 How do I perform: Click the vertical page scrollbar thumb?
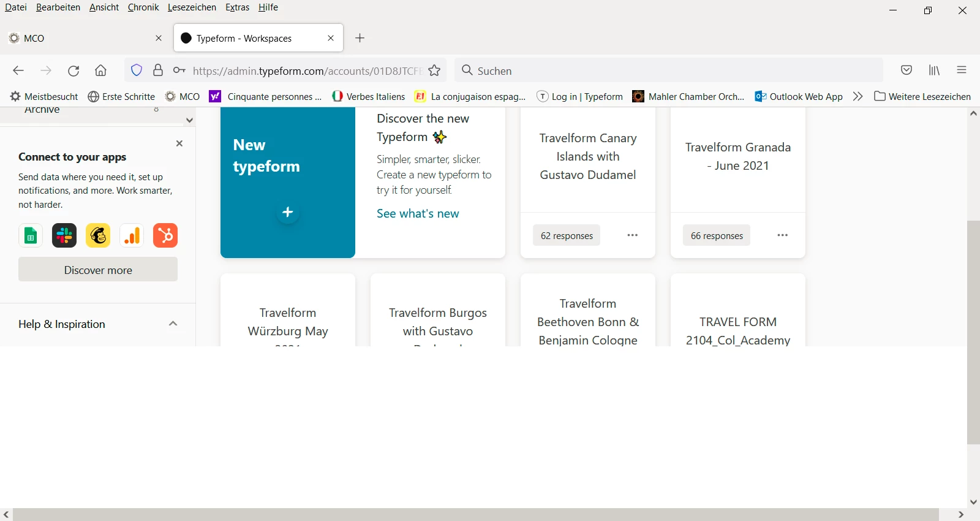click(x=973, y=332)
